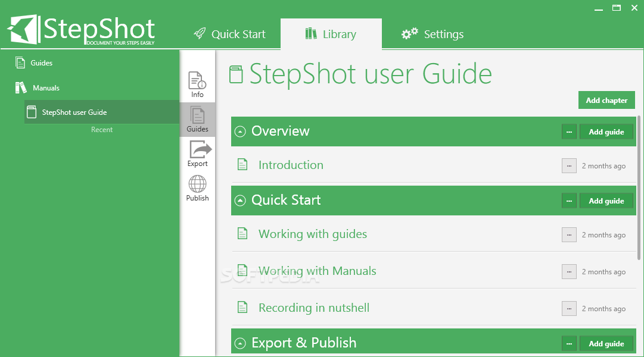Open options menu for Introduction guide
Screen dimensions: 644x357
(569, 166)
